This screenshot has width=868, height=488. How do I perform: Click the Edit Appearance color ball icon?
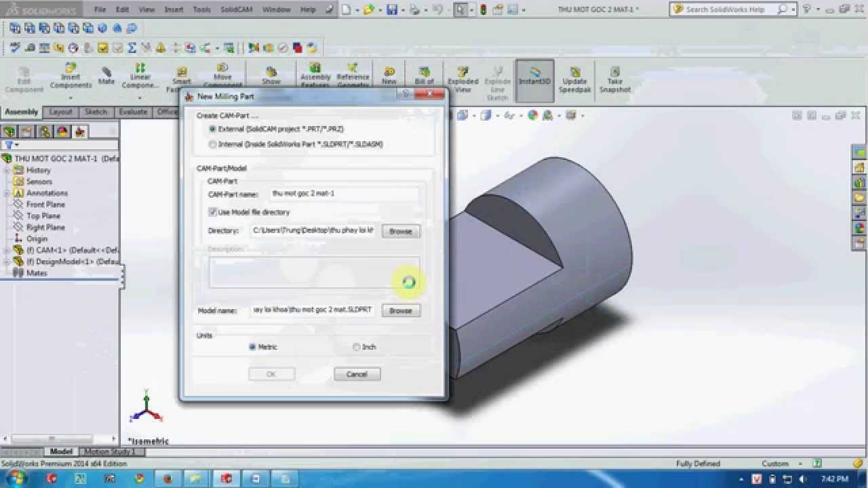coord(533,115)
